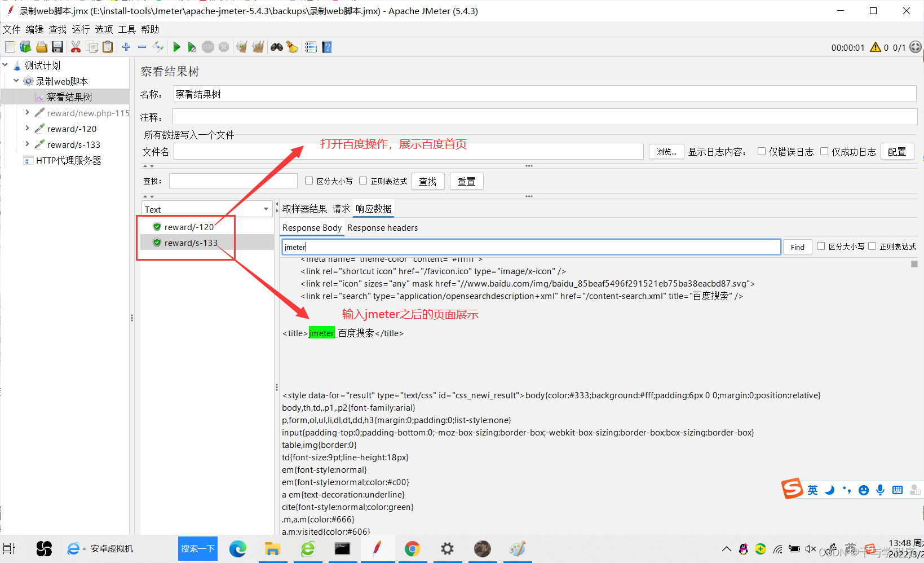Viewport: 924px width, 563px height.
Task: Open the 运行 menu
Action: coord(81,29)
